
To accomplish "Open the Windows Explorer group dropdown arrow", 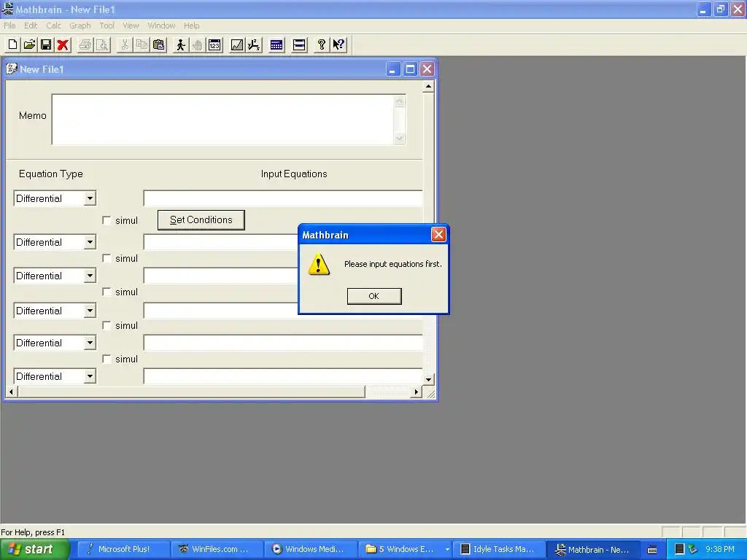I will [x=447, y=550].
